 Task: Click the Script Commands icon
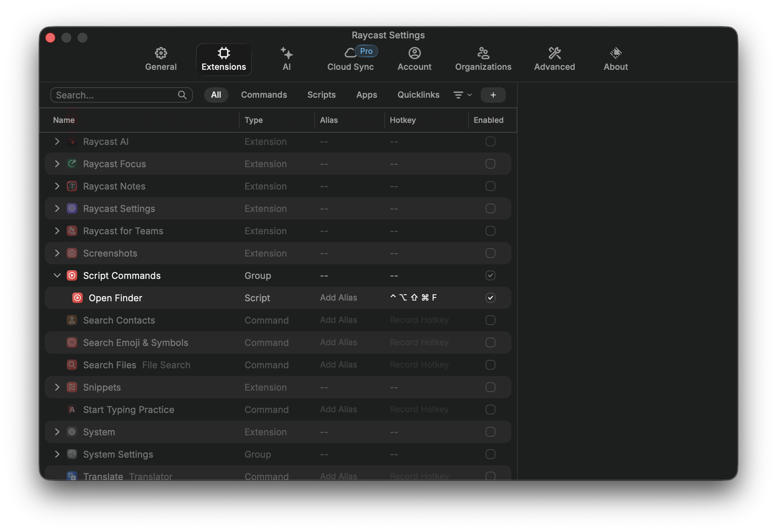click(x=72, y=275)
